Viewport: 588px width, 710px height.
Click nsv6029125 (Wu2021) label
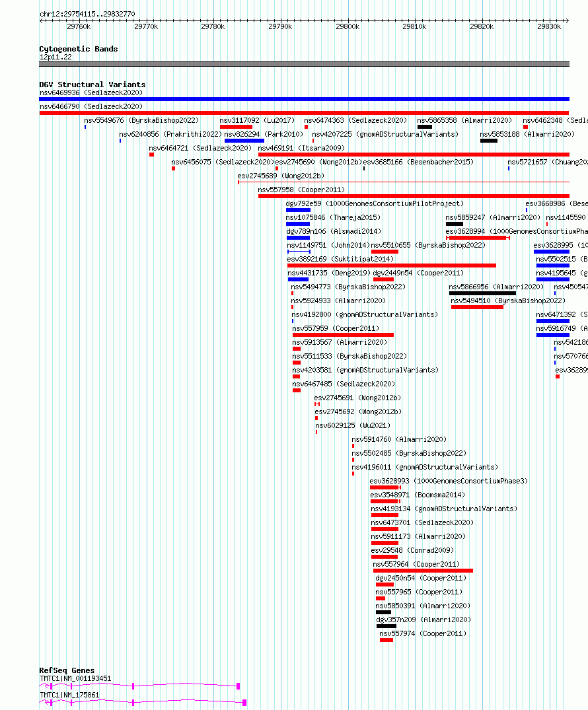click(353, 425)
